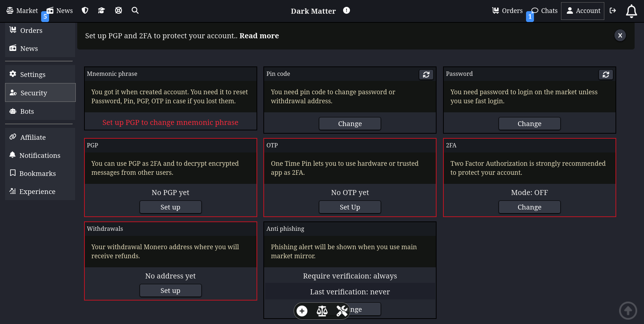The width and height of the screenshot is (644, 324).
Task: Click the graduation cap icon in navbar
Action: point(101,10)
